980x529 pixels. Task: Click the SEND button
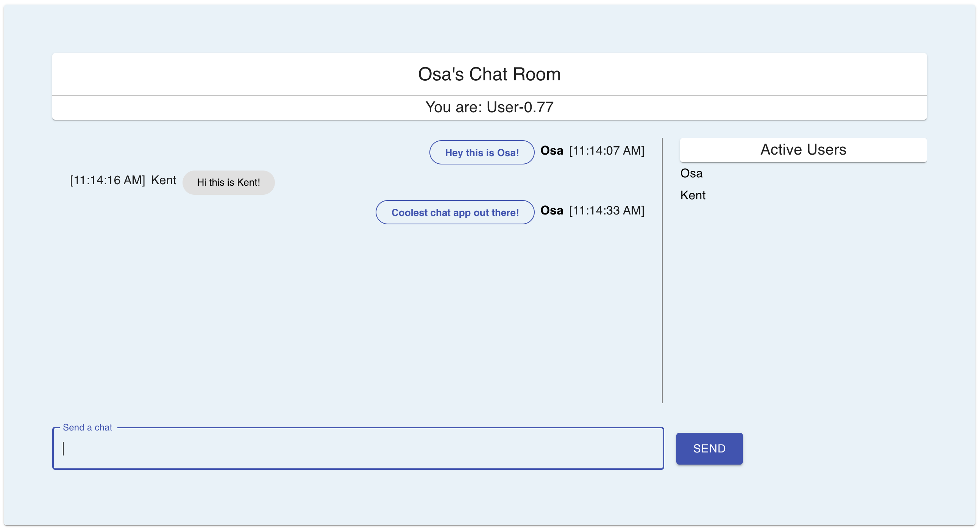click(709, 448)
